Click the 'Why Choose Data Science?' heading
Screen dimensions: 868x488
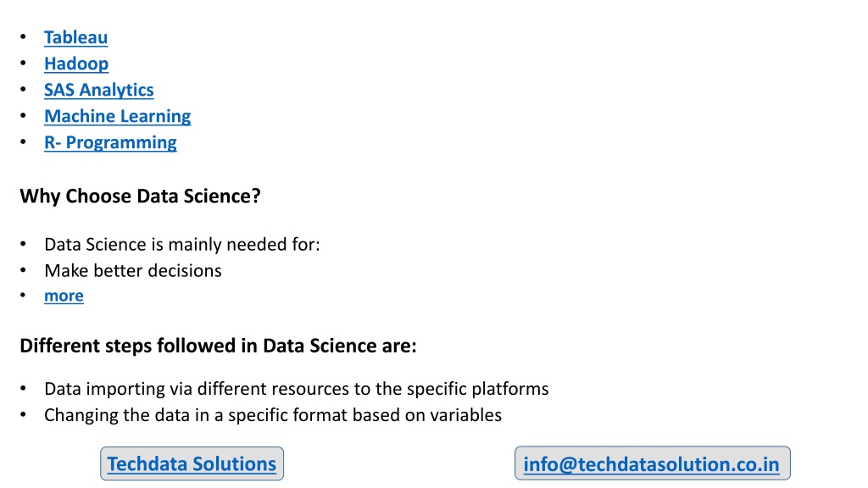pyautogui.click(x=140, y=197)
